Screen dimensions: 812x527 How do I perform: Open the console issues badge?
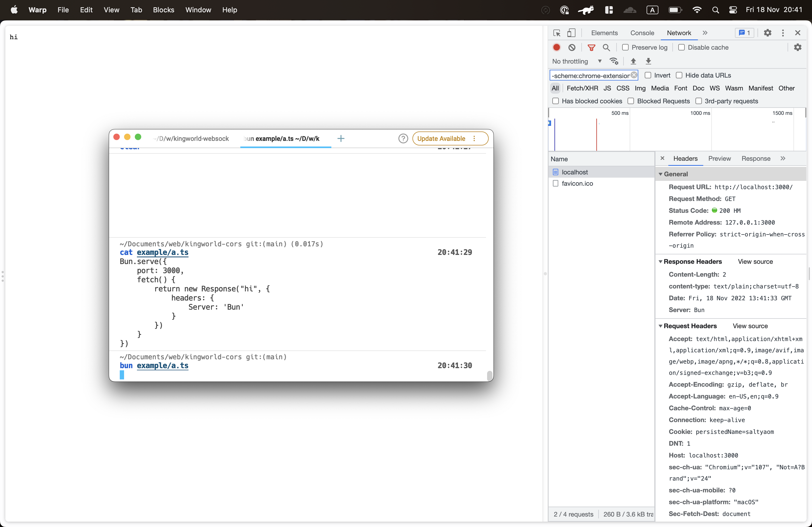tap(744, 33)
